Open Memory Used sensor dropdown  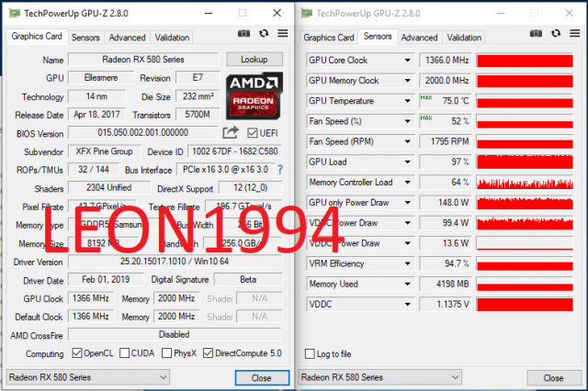click(x=407, y=284)
